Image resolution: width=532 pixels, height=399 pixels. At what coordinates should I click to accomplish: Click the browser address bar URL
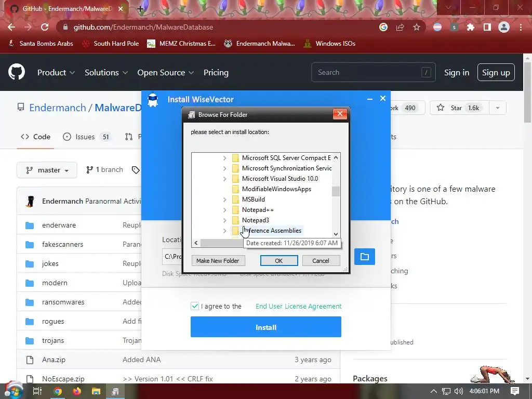[x=143, y=27]
